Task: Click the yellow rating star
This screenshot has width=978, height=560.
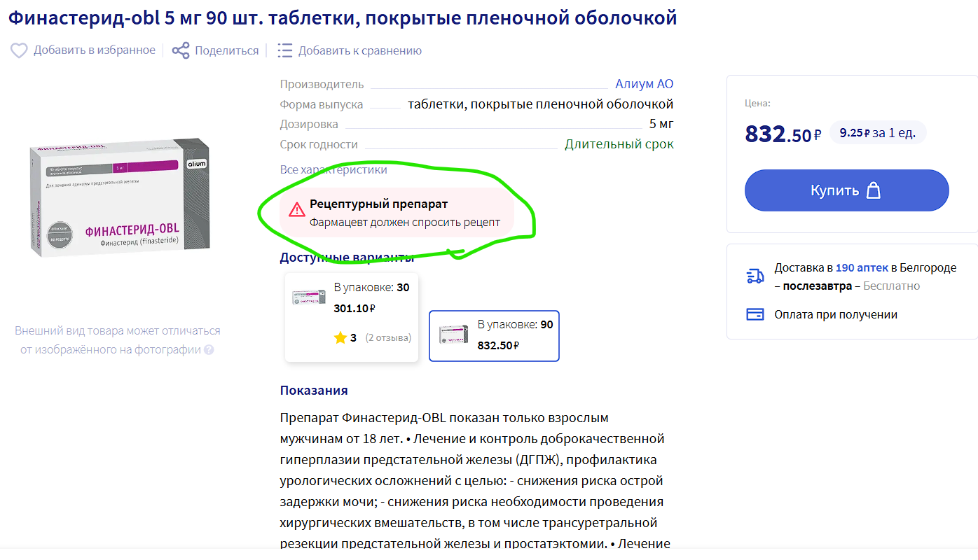Action: click(340, 337)
